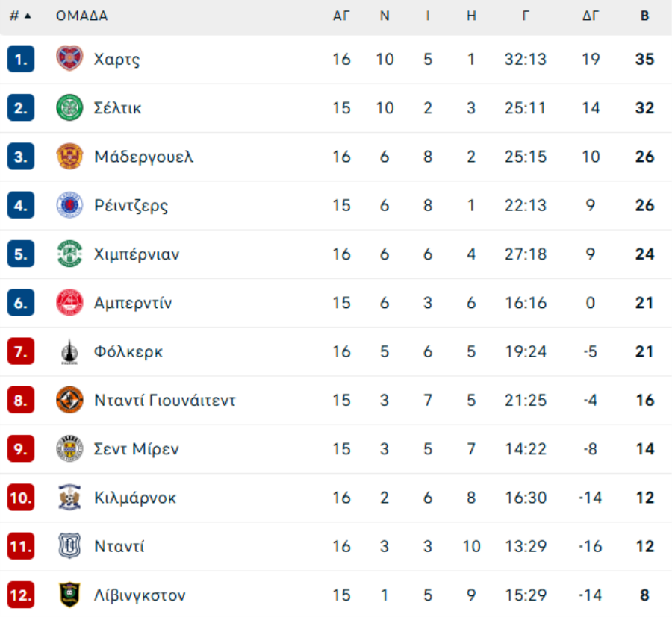Click the Hearts (Χαρτς) club crest
Image resolution: width=672 pixels, height=617 pixels.
(69, 59)
